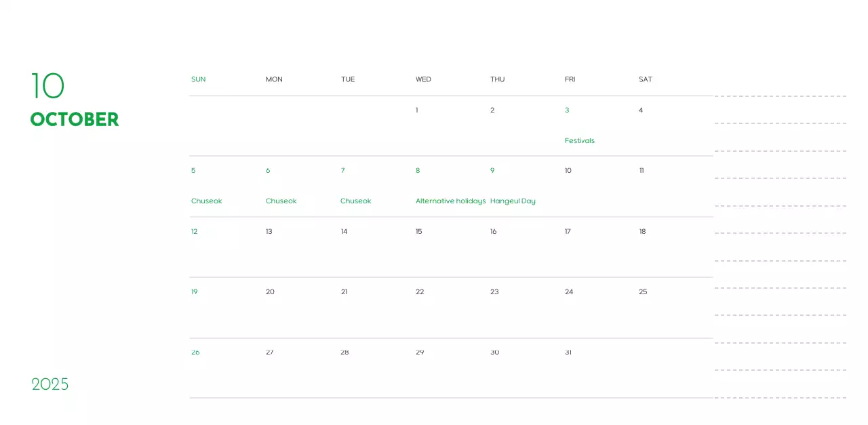Screen dimensions: 868x425
Task: Open the Alternative holidays entry
Action: [450, 201]
